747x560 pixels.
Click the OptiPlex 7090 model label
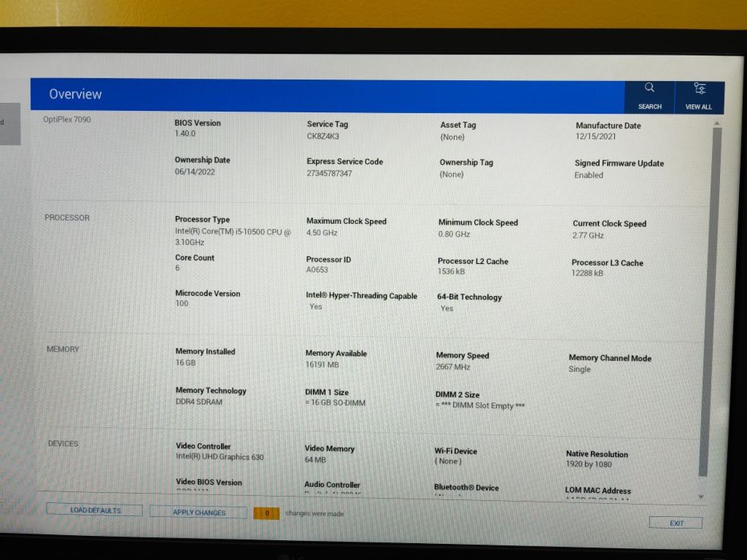point(66,119)
